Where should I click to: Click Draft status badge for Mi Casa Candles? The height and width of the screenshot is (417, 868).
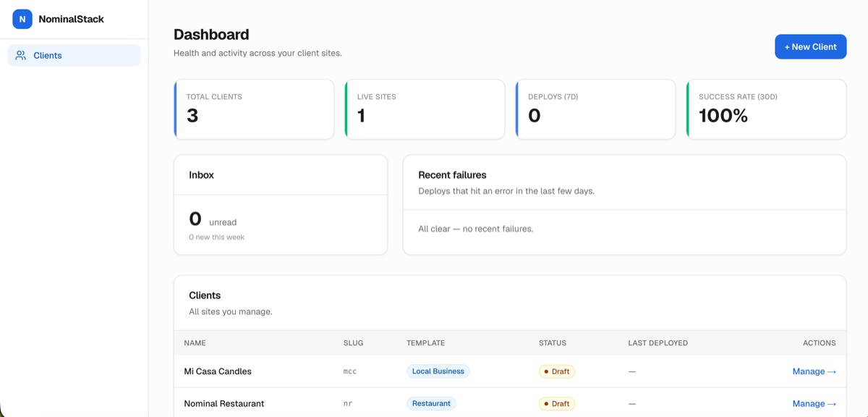tap(556, 371)
